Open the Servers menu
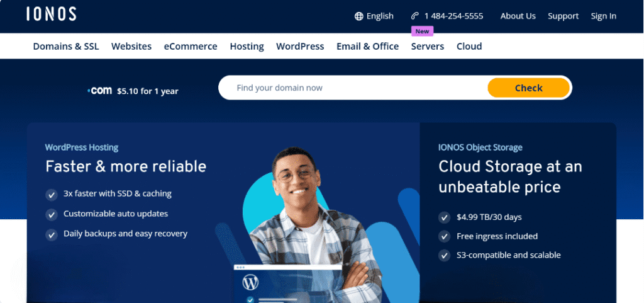The height and width of the screenshot is (303, 644). pyautogui.click(x=428, y=47)
